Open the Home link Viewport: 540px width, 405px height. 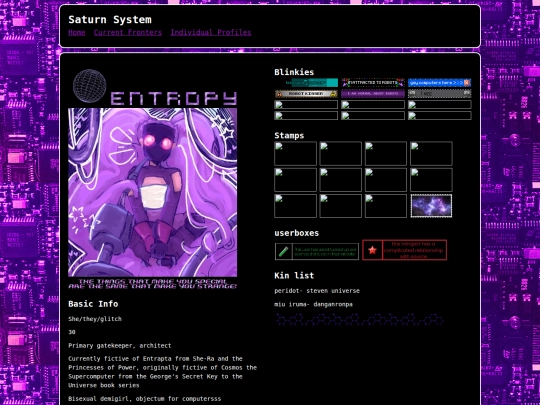76,32
